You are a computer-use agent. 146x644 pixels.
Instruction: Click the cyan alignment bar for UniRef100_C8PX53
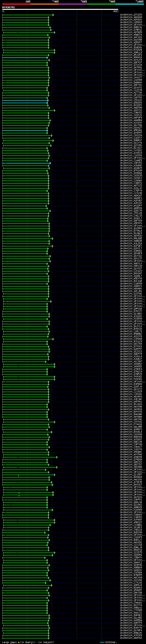pos(27,163)
